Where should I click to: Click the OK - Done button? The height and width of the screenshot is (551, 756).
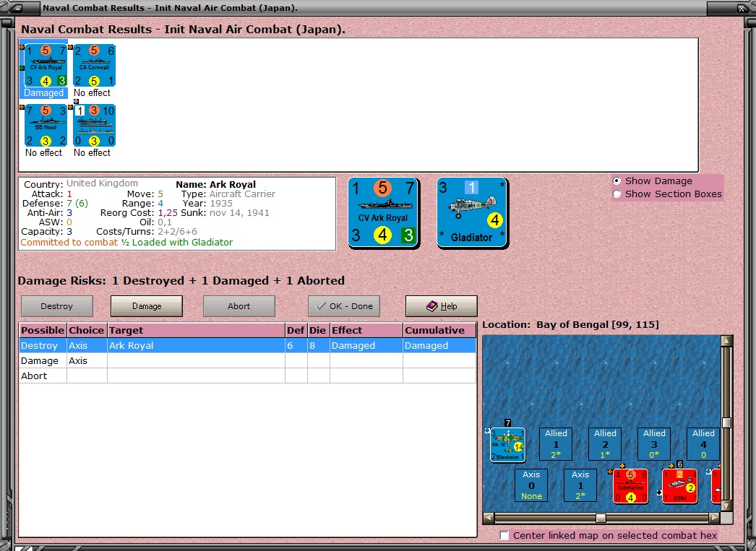tap(344, 306)
